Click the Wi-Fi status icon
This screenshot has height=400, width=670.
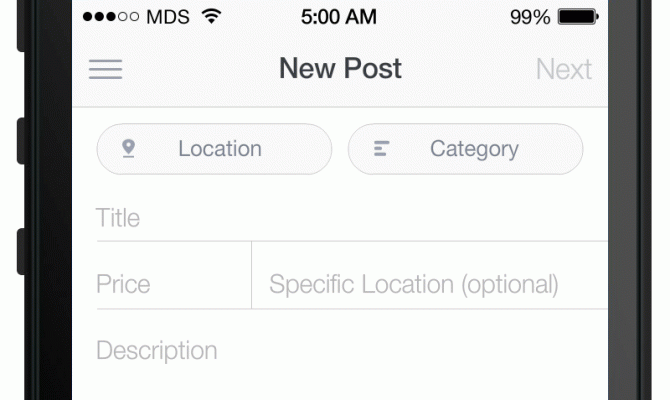coord(211,17)
